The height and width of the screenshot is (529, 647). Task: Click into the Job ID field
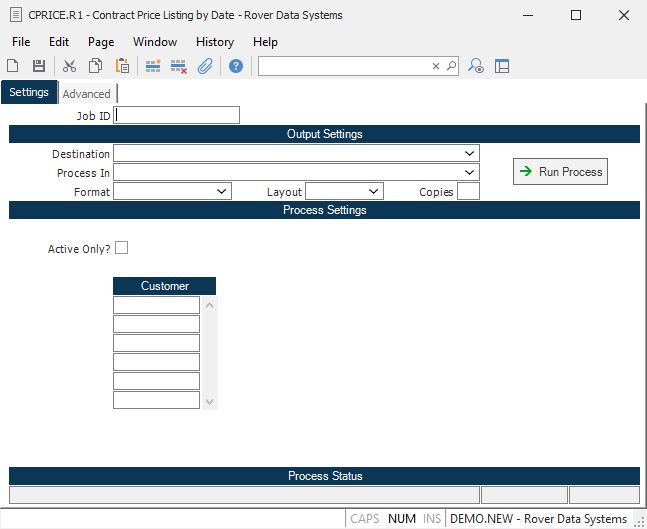click(178, 115)
